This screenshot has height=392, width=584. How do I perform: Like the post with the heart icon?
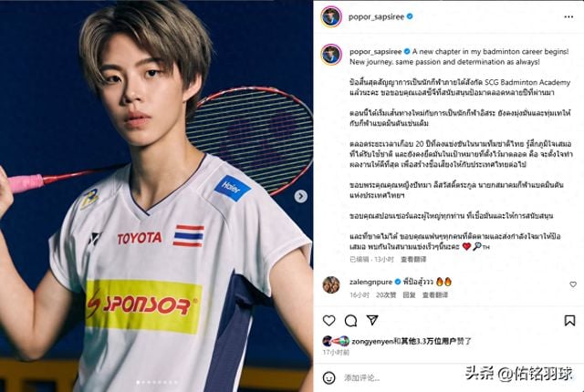328,320
